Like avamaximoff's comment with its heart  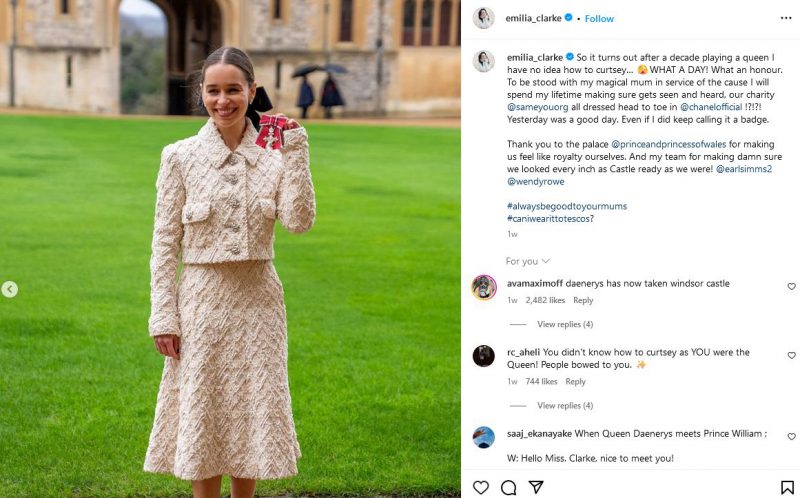(791, 286)
